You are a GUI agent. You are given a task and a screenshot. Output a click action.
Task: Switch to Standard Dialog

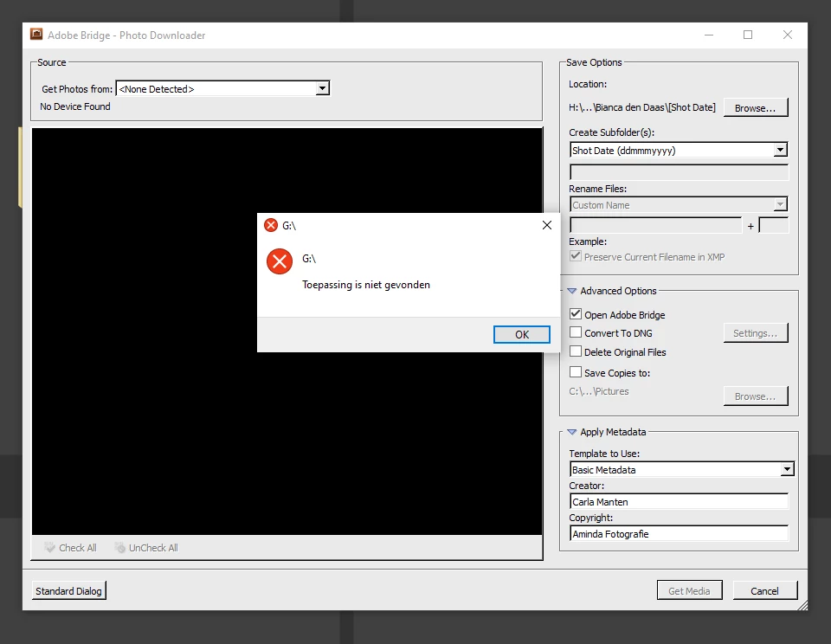(68, 590)
